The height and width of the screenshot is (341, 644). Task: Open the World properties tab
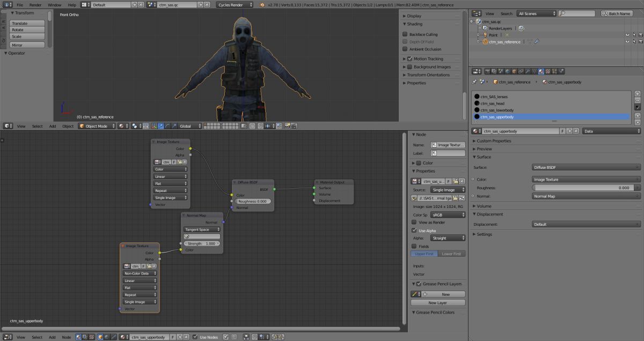(508, 71)
